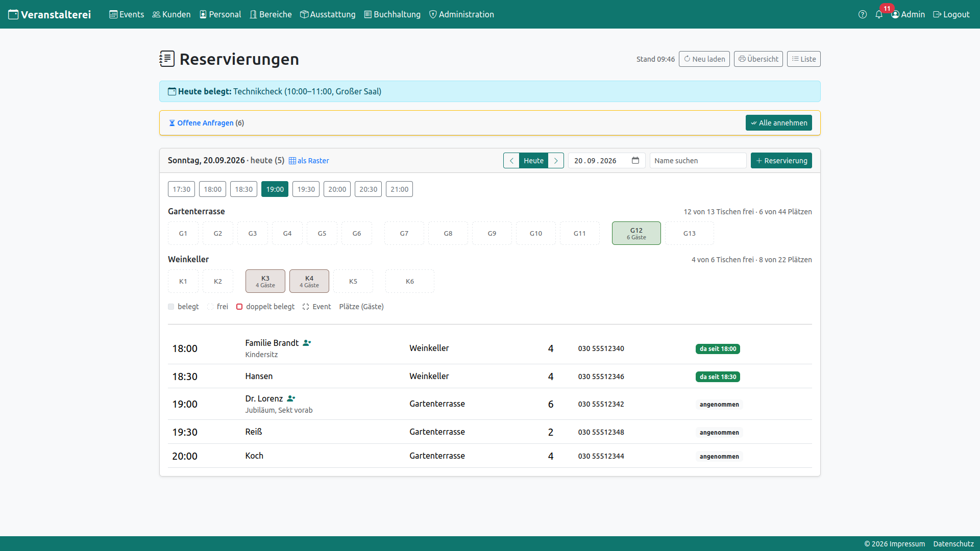Image resolution: width=980 pixels, height=551 pixels.
Task: Go to previous day arrow
Action: click(511, 160)
